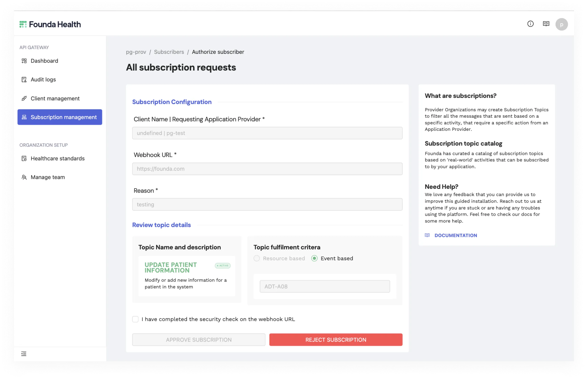The height and width of the screenshot is (379, 588).
Task: Click the 'Subscription topic catalog' heading
Action: [x=463, y=143]
